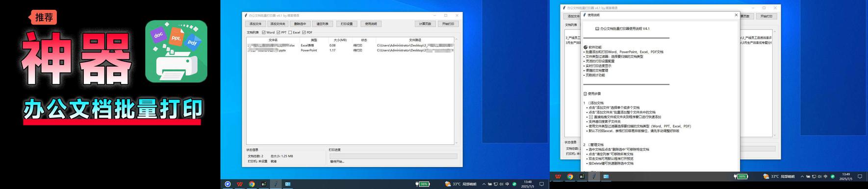This screenshot has height=189, width=868.
Task: Click the Excel表格 type cell
Action: pyautogui.click(x=307, y=46)
